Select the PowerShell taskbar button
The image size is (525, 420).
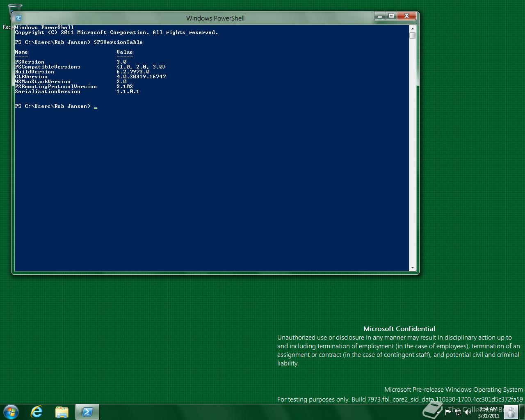[x=87, y=412]
